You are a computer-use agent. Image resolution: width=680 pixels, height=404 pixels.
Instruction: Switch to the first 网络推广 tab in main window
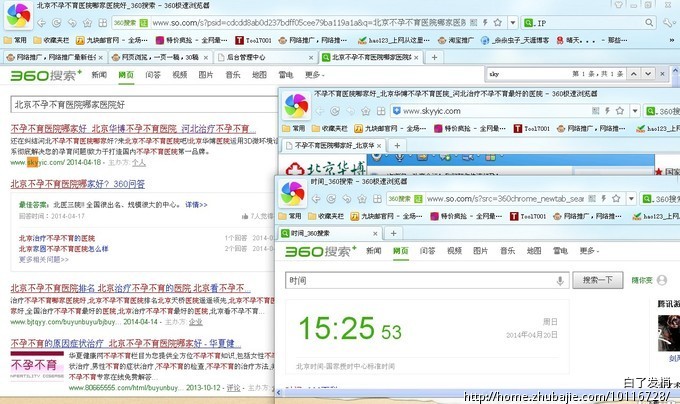pos(55,57)
